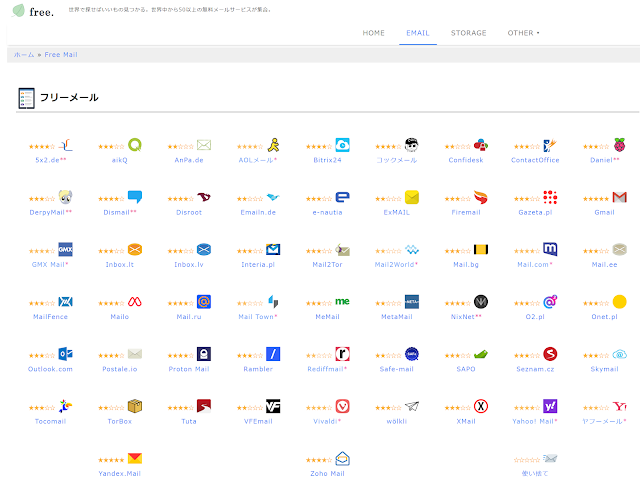The image size is (640, 480).
Task: Visit the Mail2World link
Action: (394, 264)
